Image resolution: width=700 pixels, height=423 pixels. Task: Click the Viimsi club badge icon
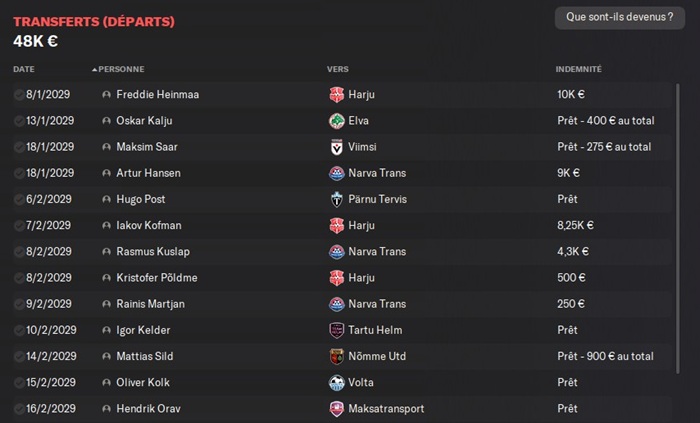pyautogui.click(x=336, y=147)
